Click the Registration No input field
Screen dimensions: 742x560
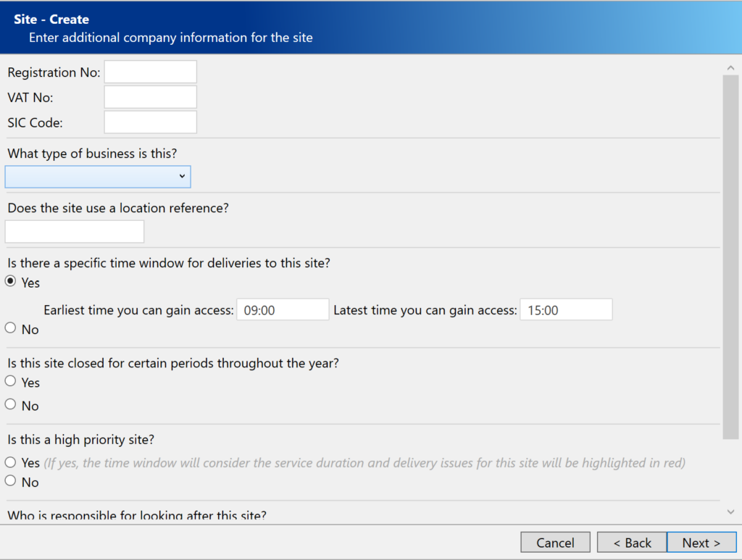(150, 72)
